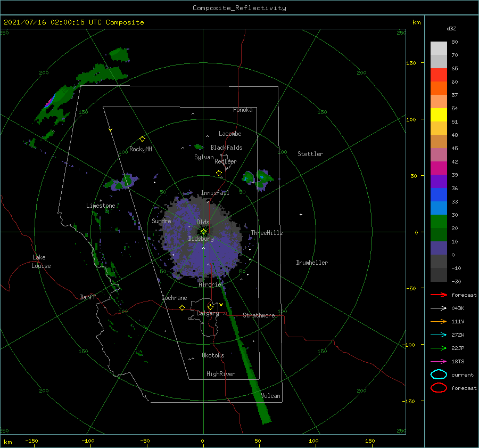Viewport: 479px width, 448px height.
Task: Click the Cochrane town label
Action: click(x=174, y=298)
